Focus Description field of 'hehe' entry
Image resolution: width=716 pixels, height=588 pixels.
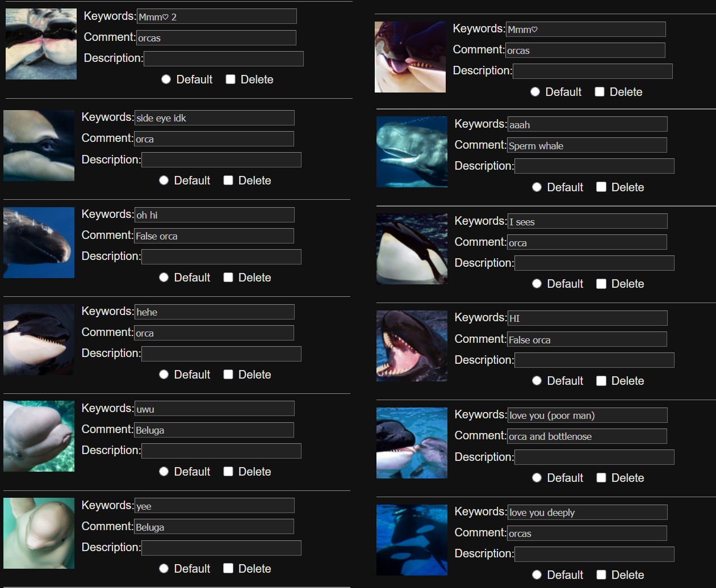pos(221,354)
